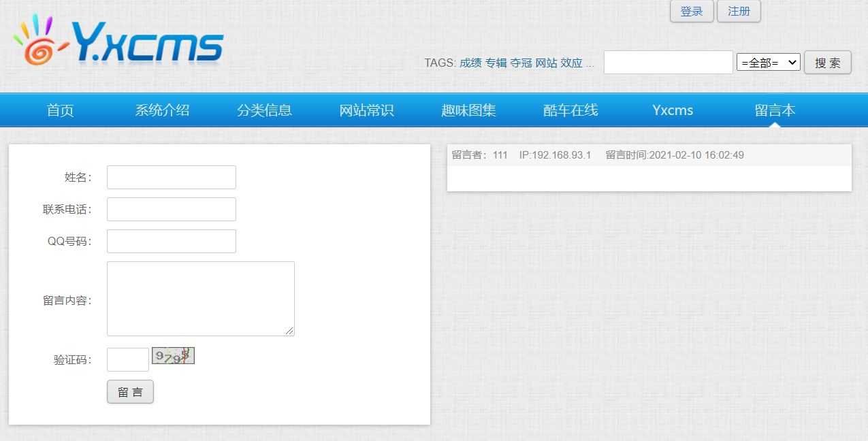Image resolution: width=868 pixels, height=441 pixels.
Task: Click the 留言内容: field label
Action: [x=67, y=301]
